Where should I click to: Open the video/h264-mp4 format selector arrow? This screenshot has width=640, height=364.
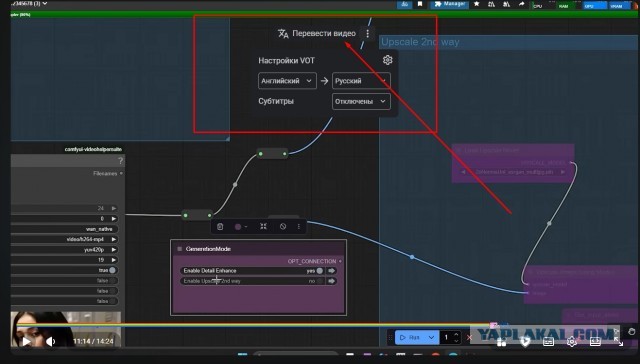point(114,239)
